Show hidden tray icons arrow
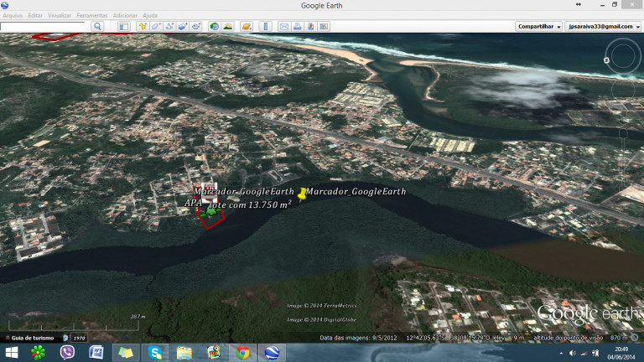The image size is (644, 362). tap(561, 354)
